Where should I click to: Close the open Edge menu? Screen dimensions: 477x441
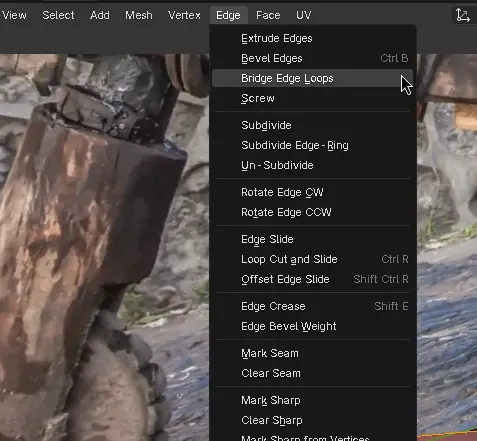pos(228,15)
